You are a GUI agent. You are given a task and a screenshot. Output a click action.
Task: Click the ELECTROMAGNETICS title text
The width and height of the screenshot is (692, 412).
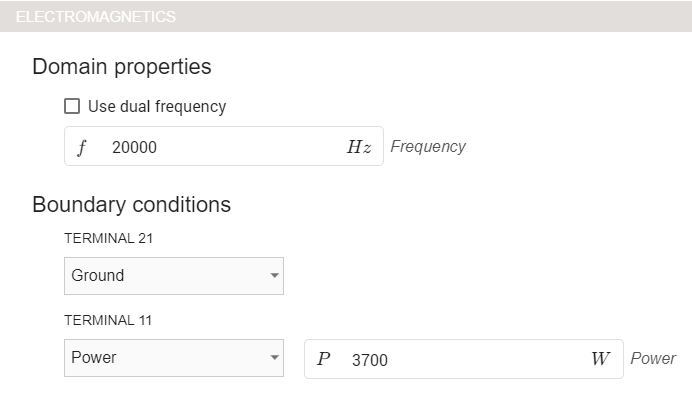click(96, 17)
